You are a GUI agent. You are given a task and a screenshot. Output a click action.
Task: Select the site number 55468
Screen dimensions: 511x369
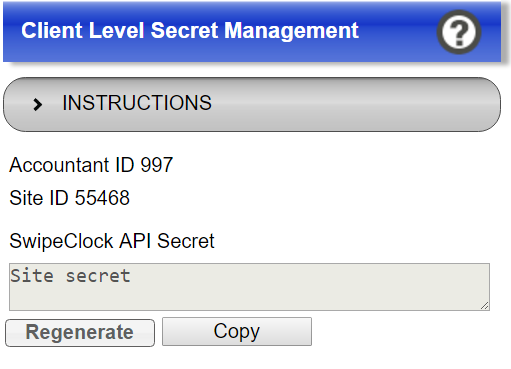(102, 198)
